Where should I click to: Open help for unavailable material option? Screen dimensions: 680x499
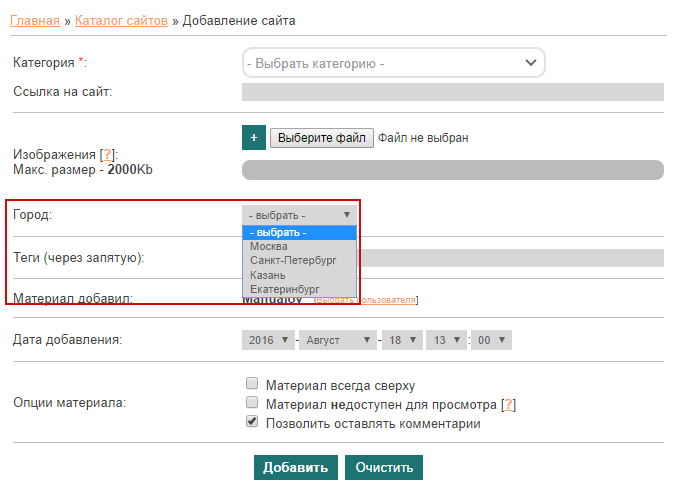[x=507, y=405]
